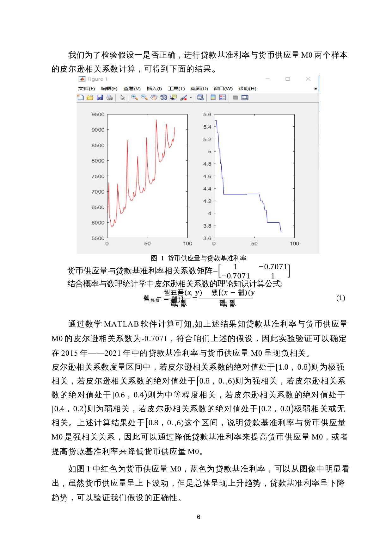Open the 文件(F) menu
392x555 pixels.
point(86,89)
